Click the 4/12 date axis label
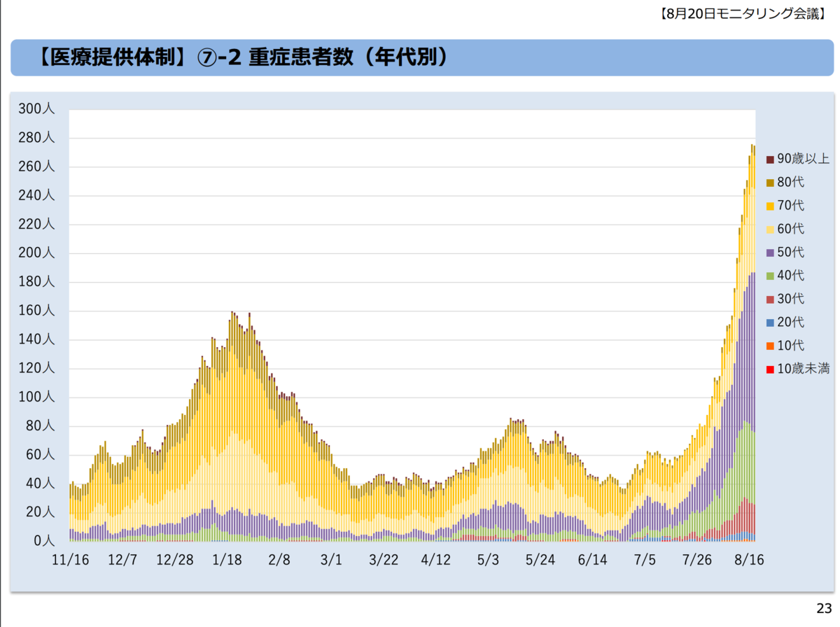 (435, 561)
